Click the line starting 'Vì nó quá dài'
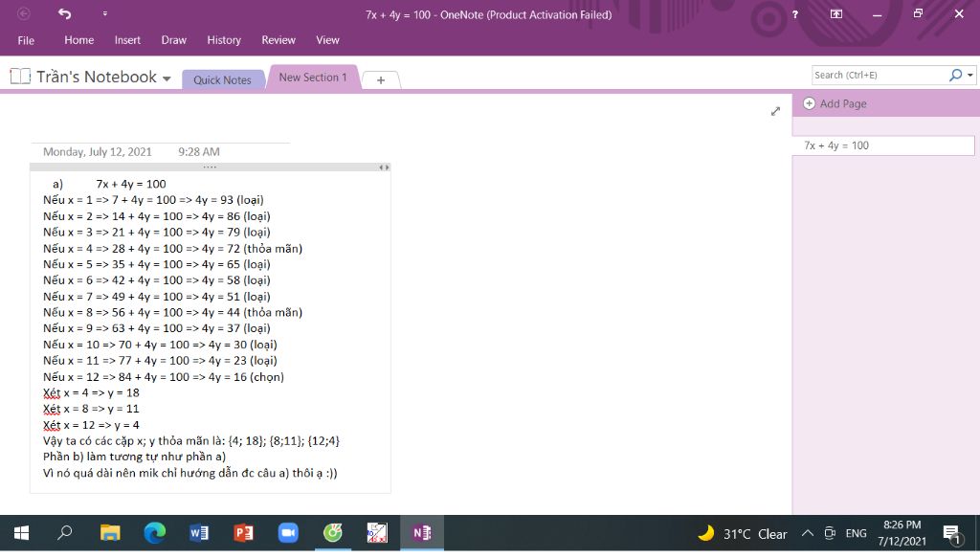The image size is (980, 558). click(x=190, y=473)
